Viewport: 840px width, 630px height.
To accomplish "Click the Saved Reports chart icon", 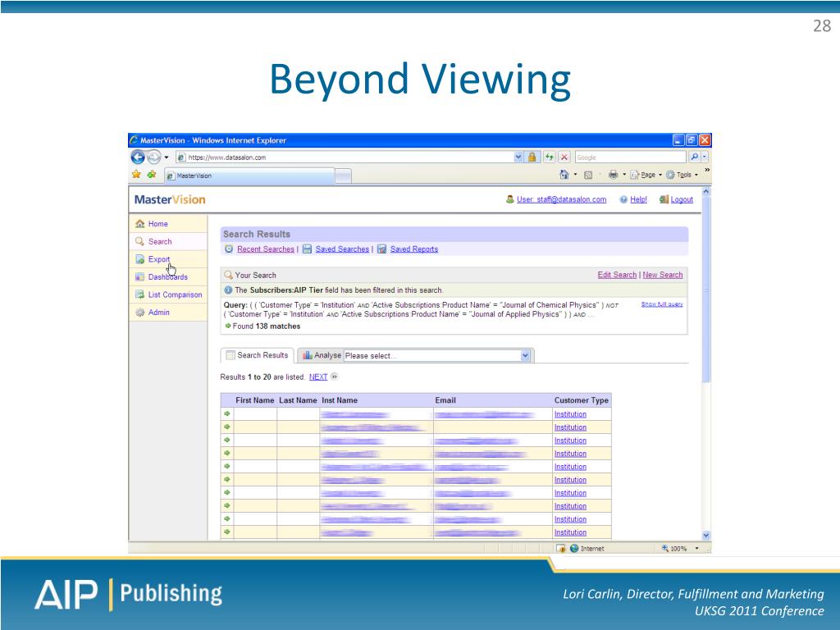I will tap(381, 249).
